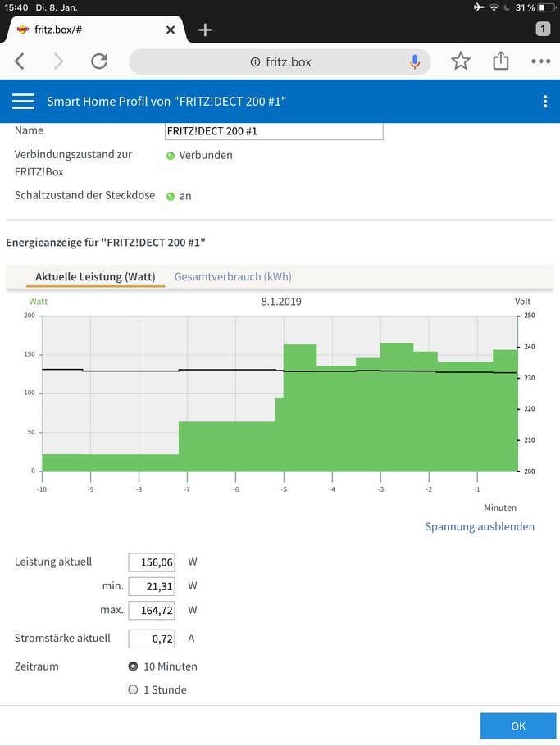
Task: Open the share sheet icon
Action: 500,61
